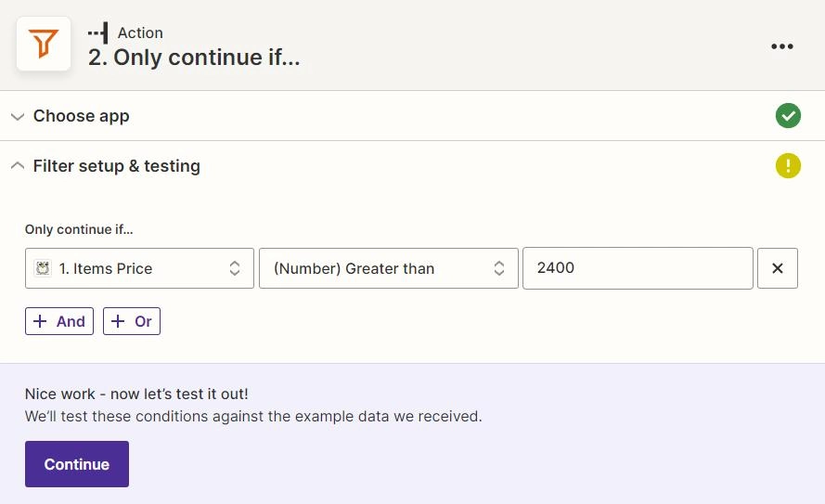Click the green checkmark status icon

coord(788,116)
